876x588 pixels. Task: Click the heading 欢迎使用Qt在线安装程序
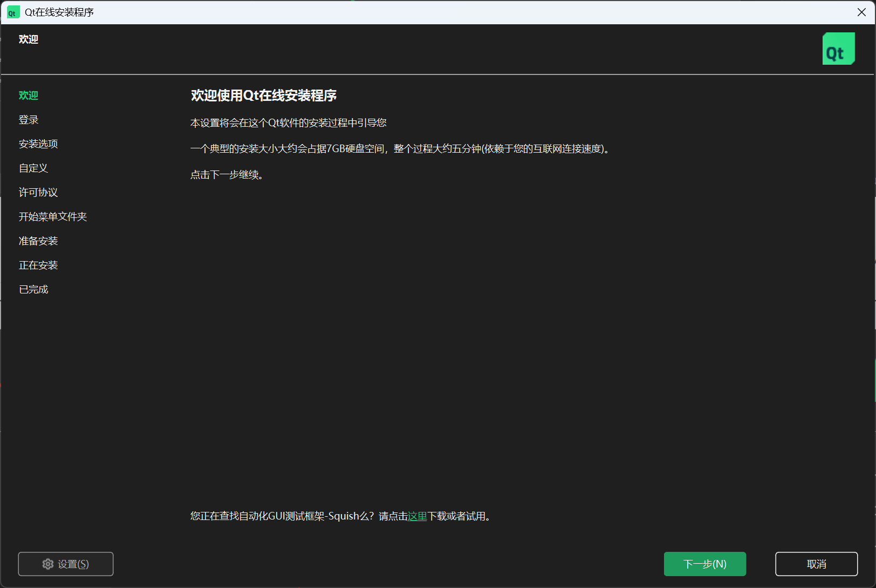click(264, 95)
